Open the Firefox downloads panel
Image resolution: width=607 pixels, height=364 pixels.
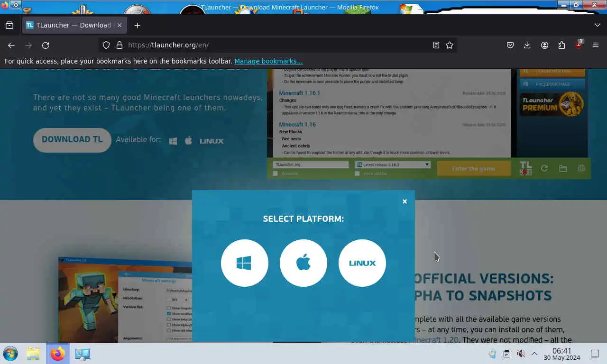click(527, 45)
